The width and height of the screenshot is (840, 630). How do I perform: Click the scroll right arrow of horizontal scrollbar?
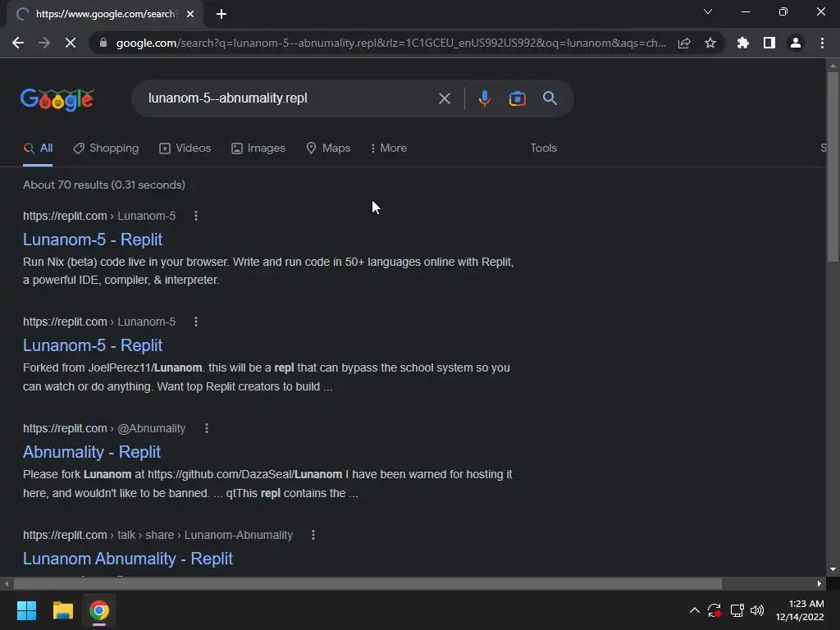pyautogui.click(x=819, y=584)
